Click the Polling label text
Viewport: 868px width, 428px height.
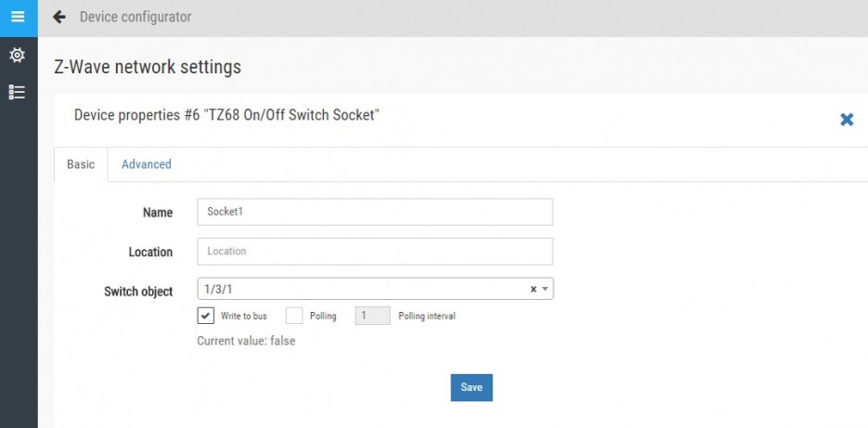tap(323, 317)
